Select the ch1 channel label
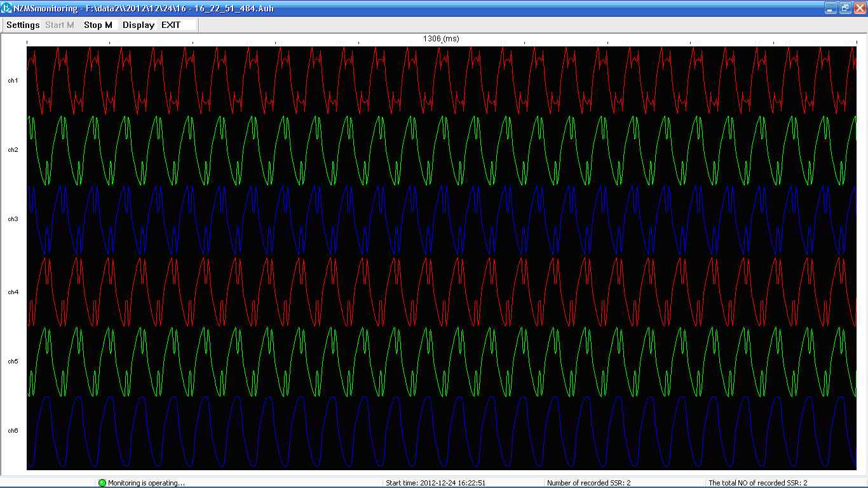 (x=13, y=81)
